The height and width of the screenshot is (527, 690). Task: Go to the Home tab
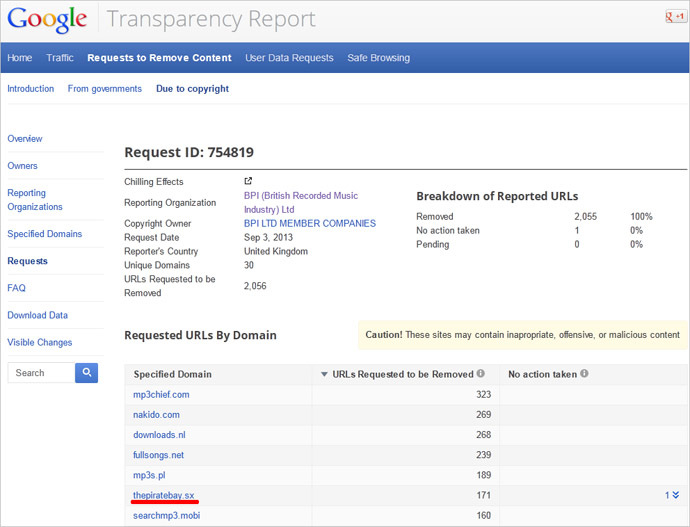(20, 58)
